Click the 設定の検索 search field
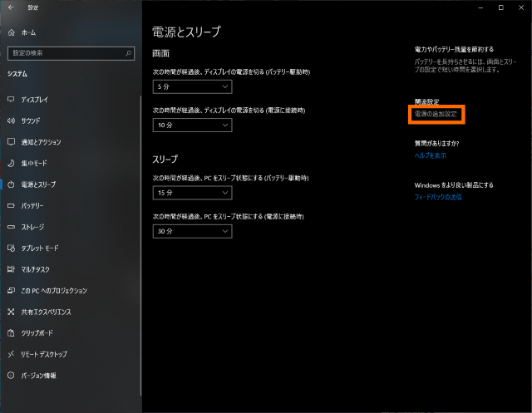Viewport: 532px width, 413px height. [x=65, y=52]
